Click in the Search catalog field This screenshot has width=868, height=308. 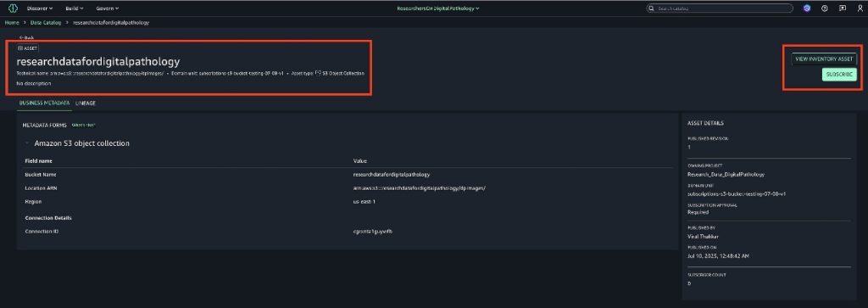[x=721, y=8]
